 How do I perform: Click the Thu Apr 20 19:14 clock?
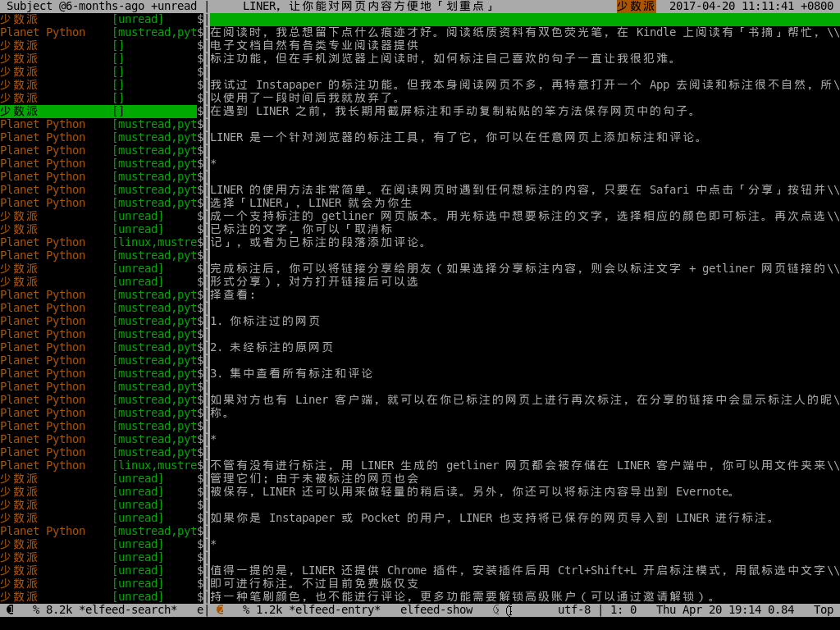[x=712, y=609]
